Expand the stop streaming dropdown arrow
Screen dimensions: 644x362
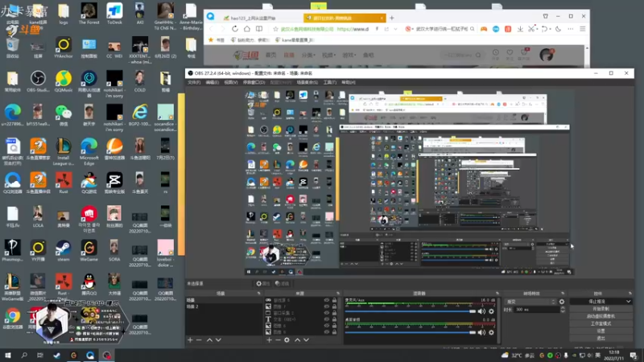tap(628, 301)
